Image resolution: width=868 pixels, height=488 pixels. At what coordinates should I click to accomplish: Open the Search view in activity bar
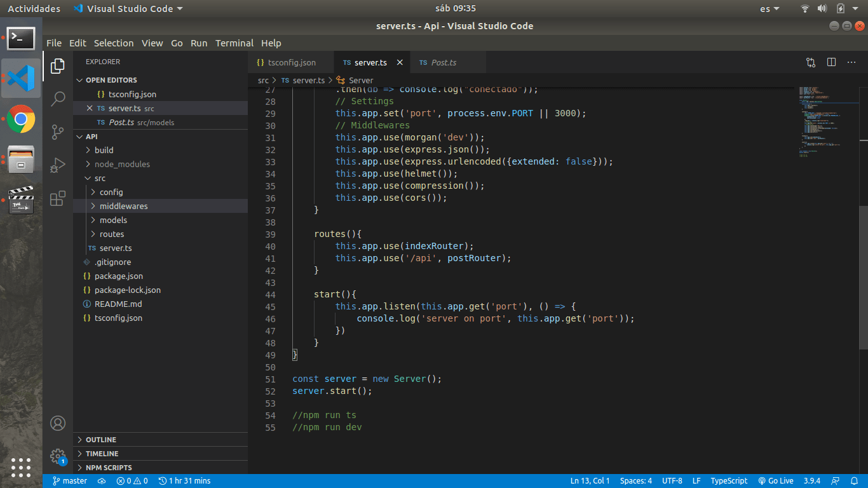pyautogui.click(x=58, y=98)
